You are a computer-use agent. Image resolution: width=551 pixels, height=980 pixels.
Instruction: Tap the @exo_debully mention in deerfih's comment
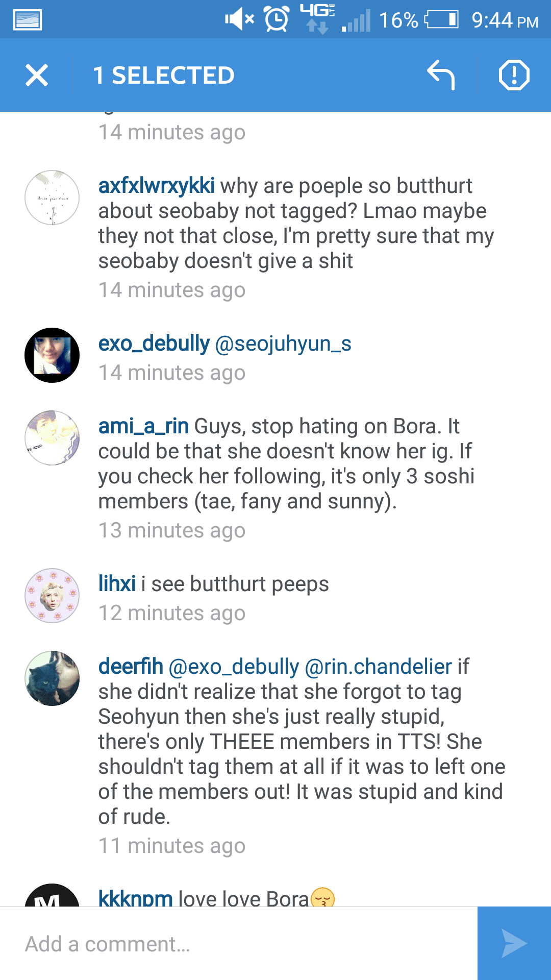[234, 667]
